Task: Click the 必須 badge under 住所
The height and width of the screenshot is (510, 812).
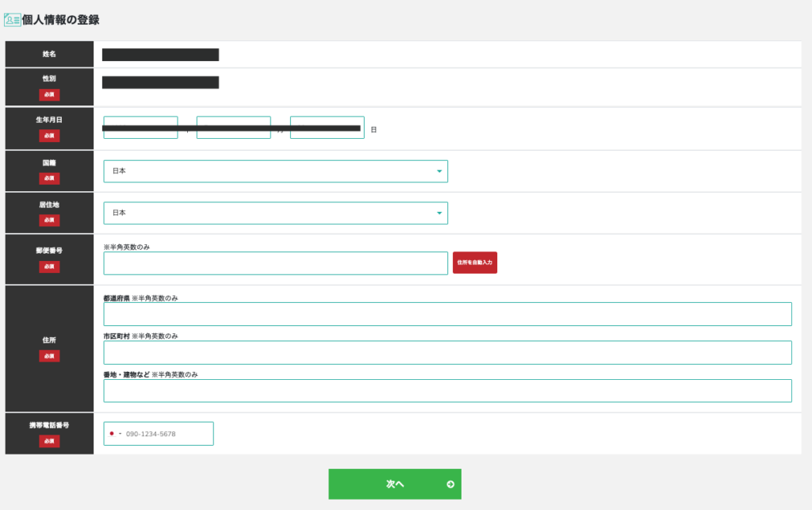Action: 49,356
